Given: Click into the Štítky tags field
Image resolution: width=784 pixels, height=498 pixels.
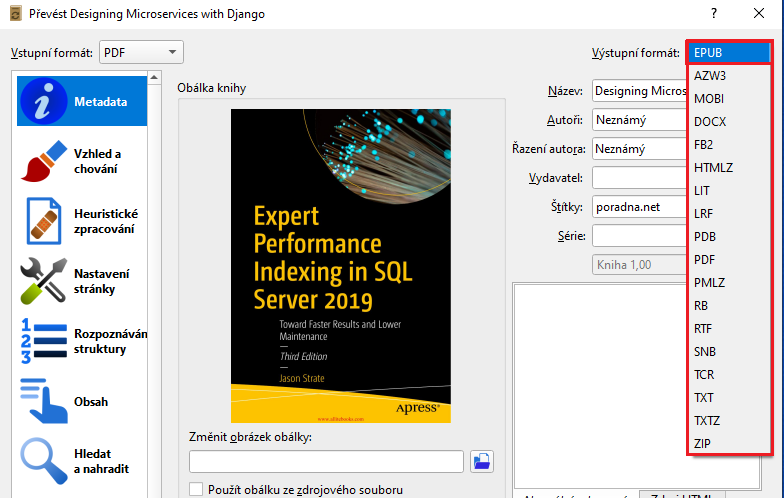Looking at the screenshot, I should (x=638, y=207).
